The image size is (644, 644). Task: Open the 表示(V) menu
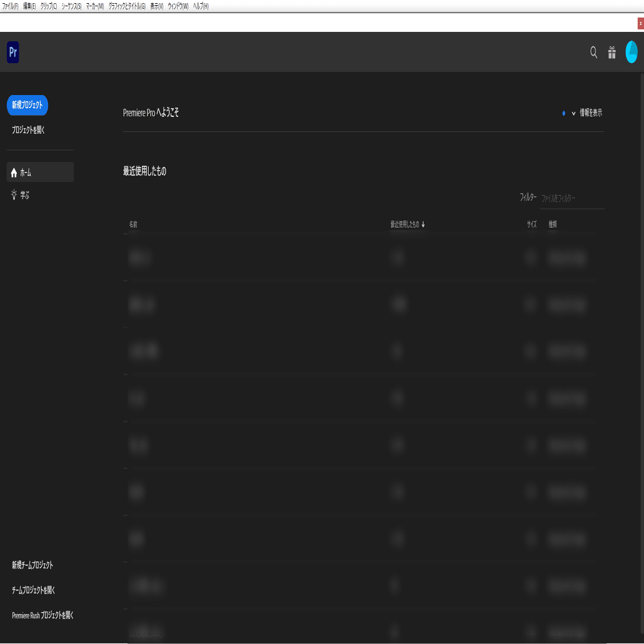[156, 6]
